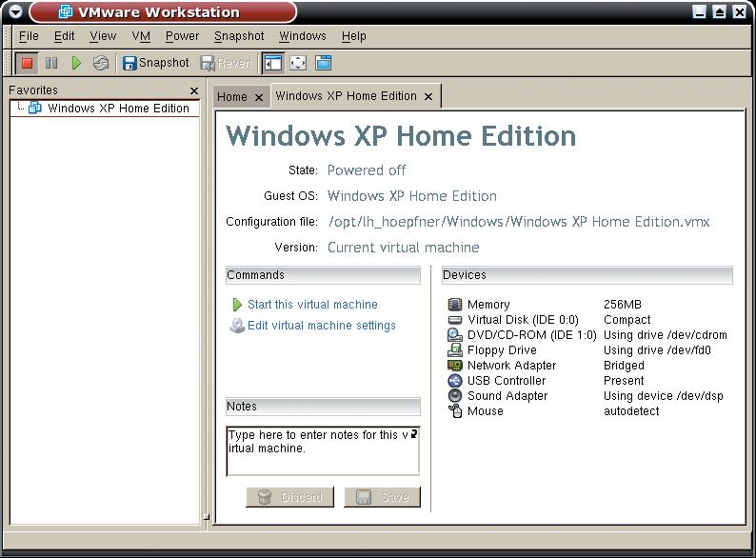Click the Quick Switch mode toolbar icon
This screenshot has width=756, height=558.
point(323,63)
